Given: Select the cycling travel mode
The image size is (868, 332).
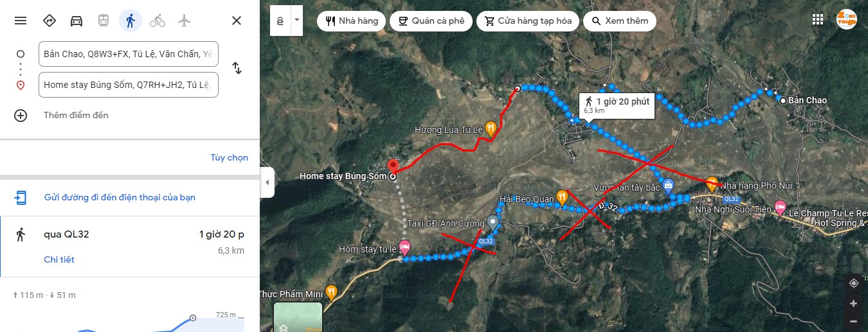Looking at the screenshot, I should (158, 21).
